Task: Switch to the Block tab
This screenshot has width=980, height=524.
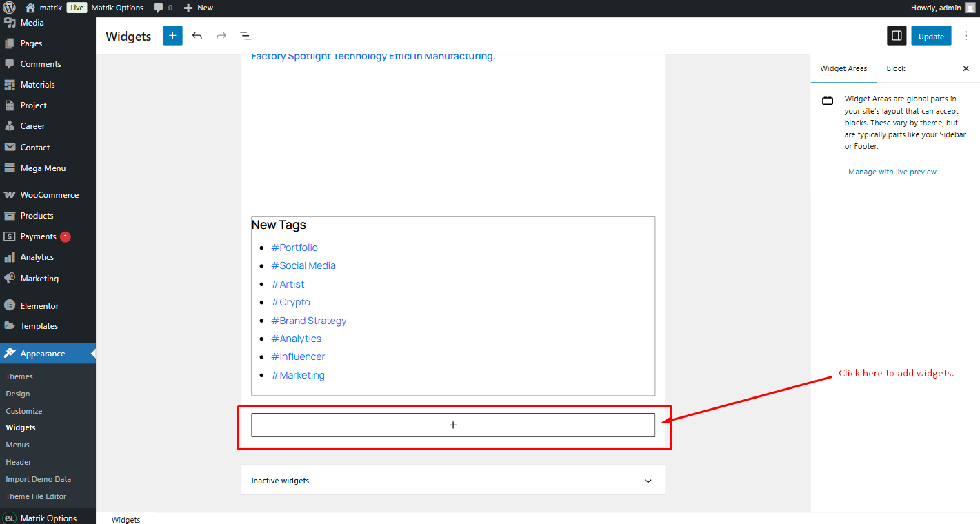Action: point(896,68)
